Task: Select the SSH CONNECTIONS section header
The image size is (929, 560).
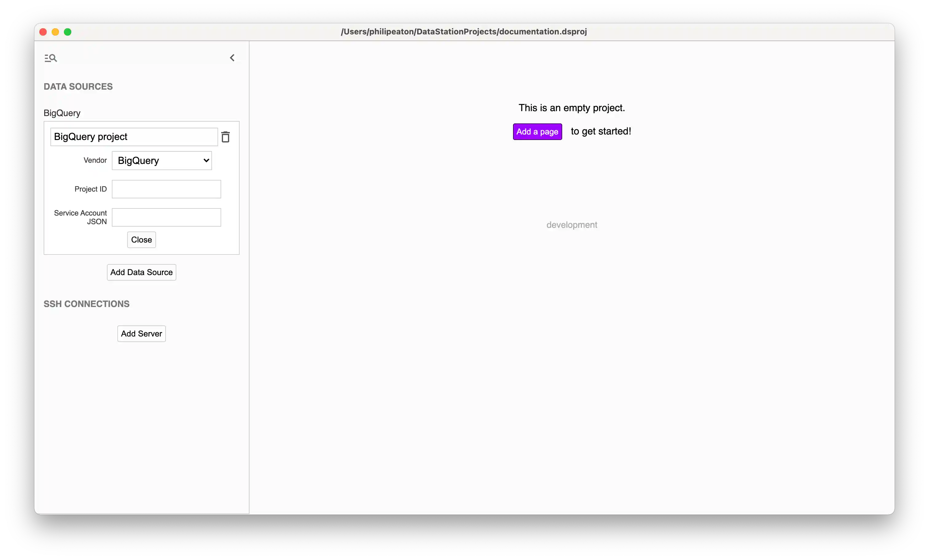Action: [86, 304]
